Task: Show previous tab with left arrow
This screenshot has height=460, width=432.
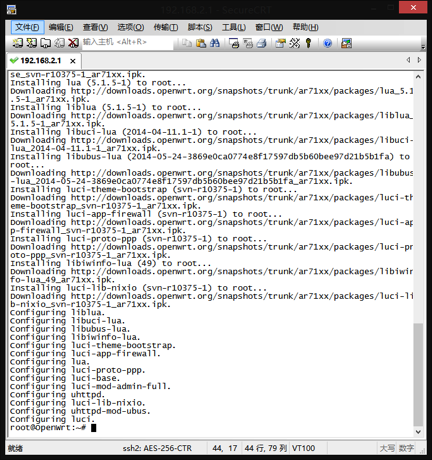Action: point(408,60)
